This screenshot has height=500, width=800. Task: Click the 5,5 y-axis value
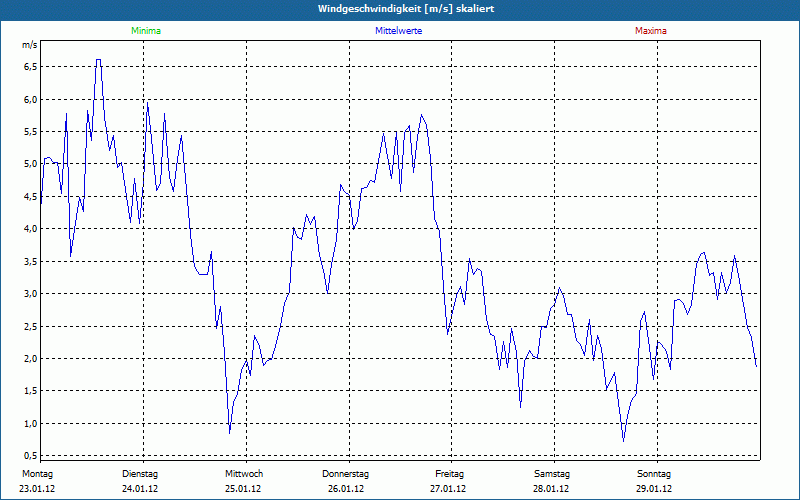31,132
